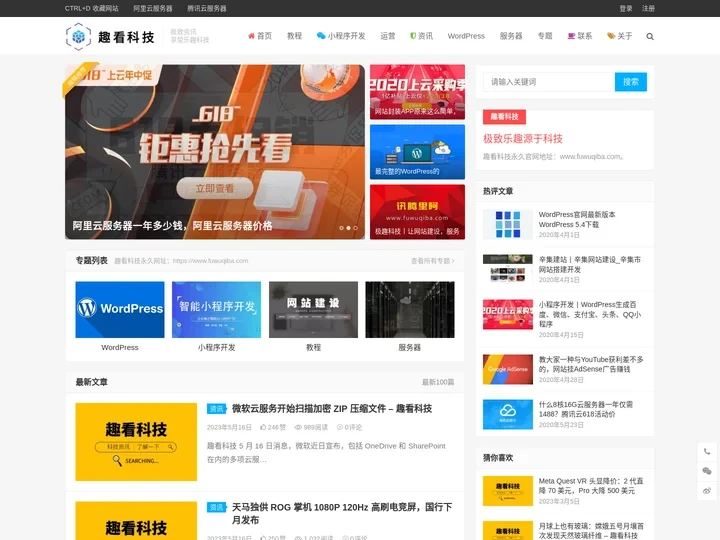Open the 最完整的WordPress banner thumbnail

(417, 152)
